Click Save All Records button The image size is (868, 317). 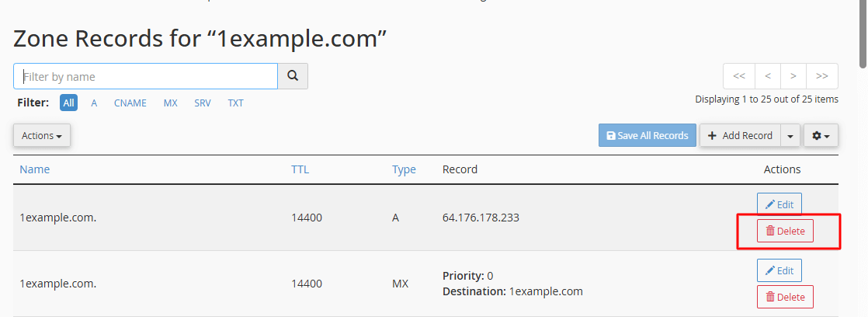pyautogui.click(x=648, y=135)
